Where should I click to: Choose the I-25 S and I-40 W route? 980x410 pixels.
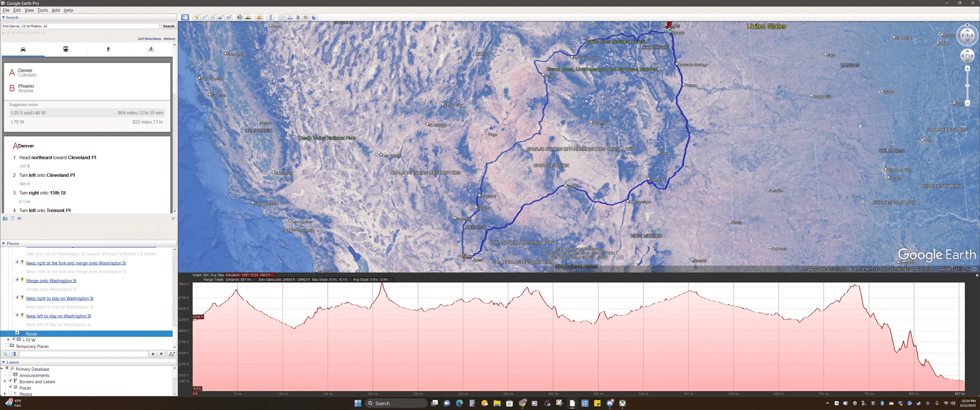(87, 113)
